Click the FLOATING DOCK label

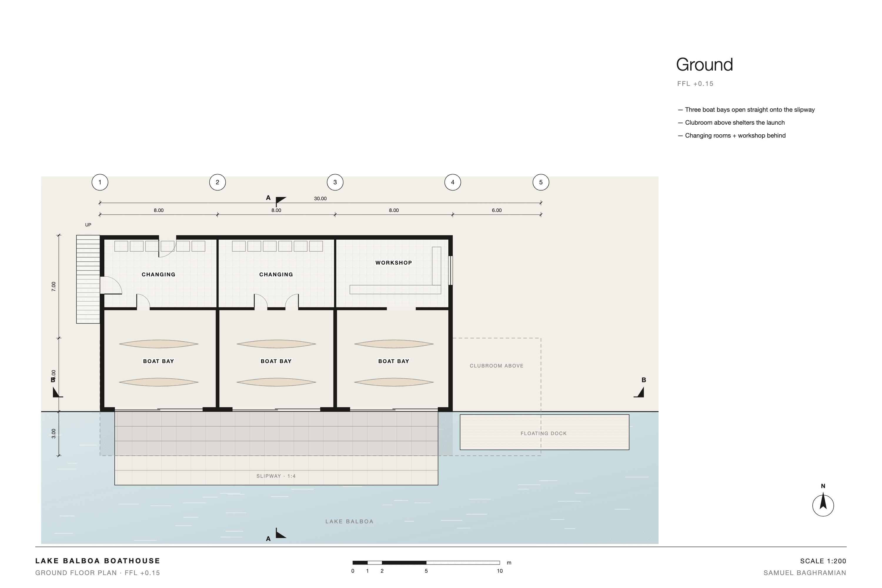543,433
